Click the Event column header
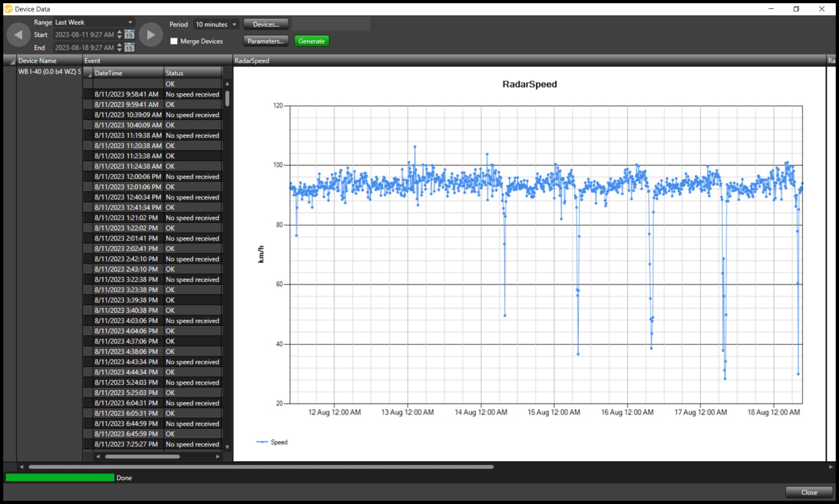 (x=158, y=60)
